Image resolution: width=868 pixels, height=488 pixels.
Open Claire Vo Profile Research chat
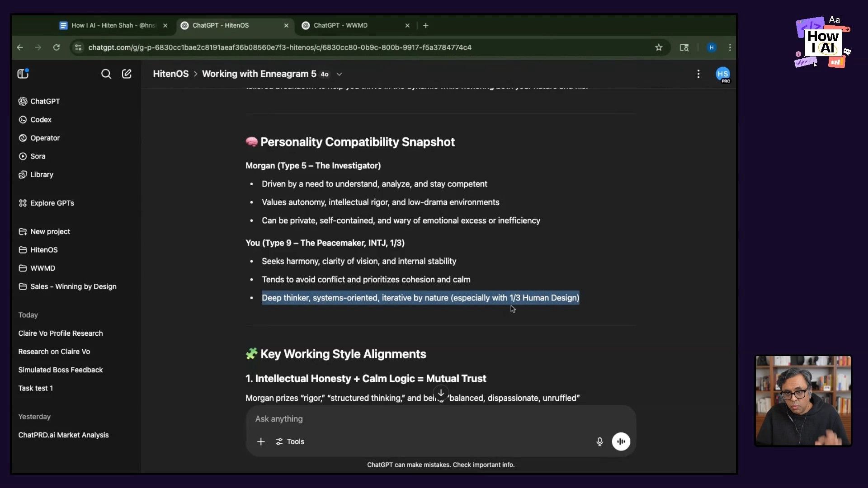[61, 333]
